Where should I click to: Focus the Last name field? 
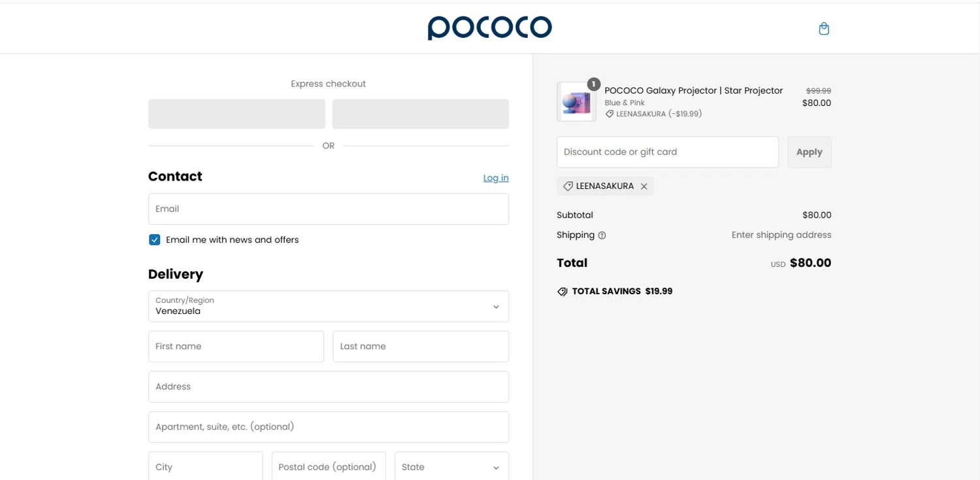coord(421,347)
